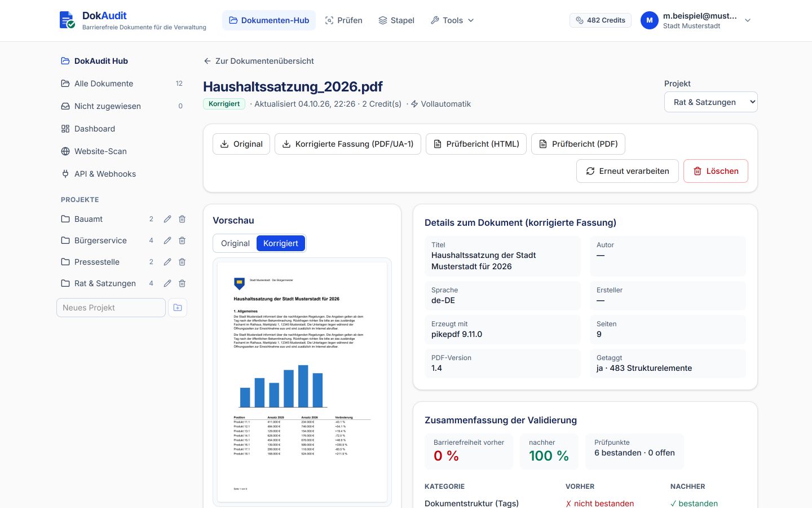The height and width of the screenshot is (508, 812).
Task: Focus the Neues Projekt input field
Action: pyautogui.click(x=111, y=308)
